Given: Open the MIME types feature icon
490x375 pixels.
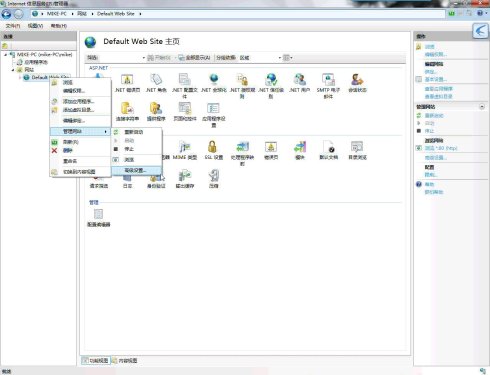Looking at the screenshot, I should 185,150.
